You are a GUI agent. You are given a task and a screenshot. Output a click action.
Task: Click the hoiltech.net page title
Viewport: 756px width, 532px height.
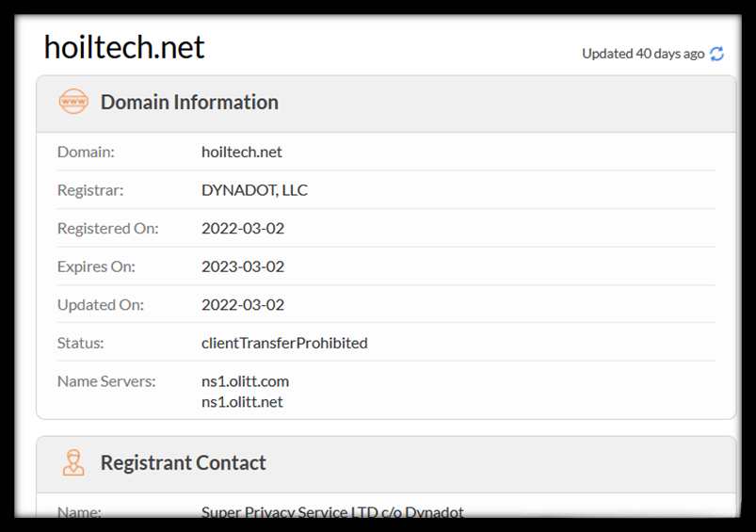coord(124,47)
